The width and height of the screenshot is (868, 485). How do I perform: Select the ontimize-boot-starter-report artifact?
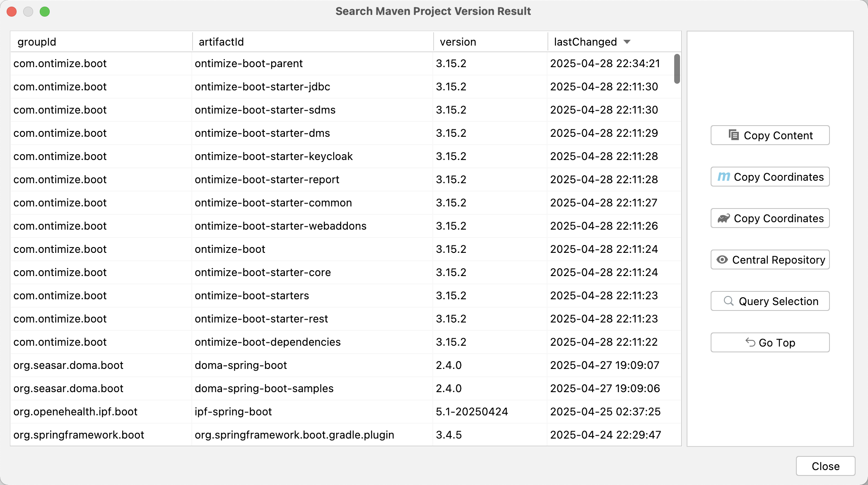(267, 179)
